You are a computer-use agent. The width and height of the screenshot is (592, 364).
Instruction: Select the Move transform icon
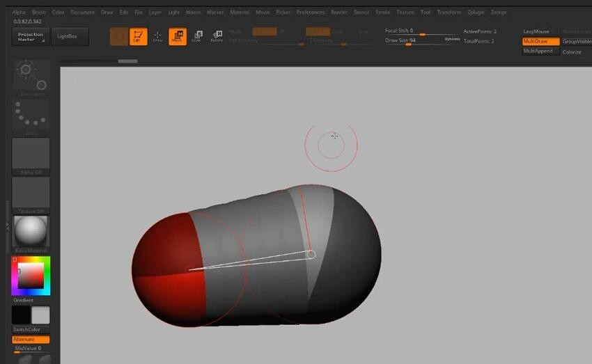[178, 37]
